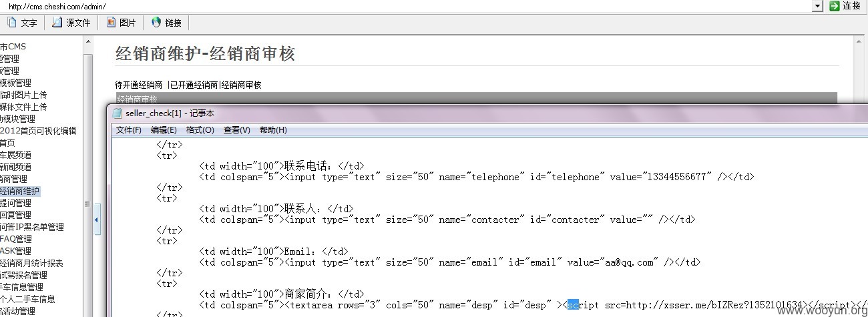Click 联系电话 label line in Notepad
This screenshot has width=868, height=317.
click(281, 166)
